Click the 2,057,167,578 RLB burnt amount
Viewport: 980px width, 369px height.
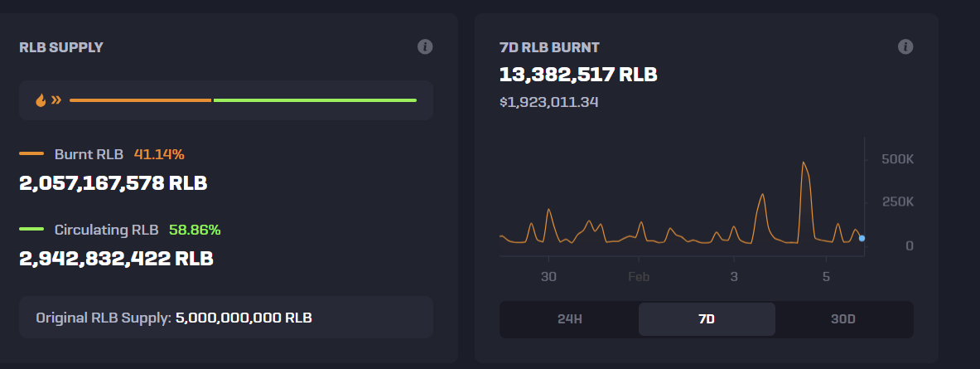point(113,182)
